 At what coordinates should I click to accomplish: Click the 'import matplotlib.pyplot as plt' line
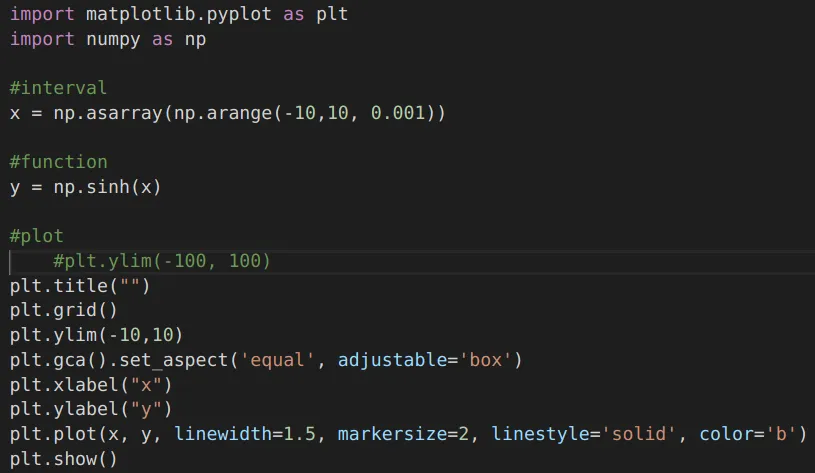[x=179, y=15]
